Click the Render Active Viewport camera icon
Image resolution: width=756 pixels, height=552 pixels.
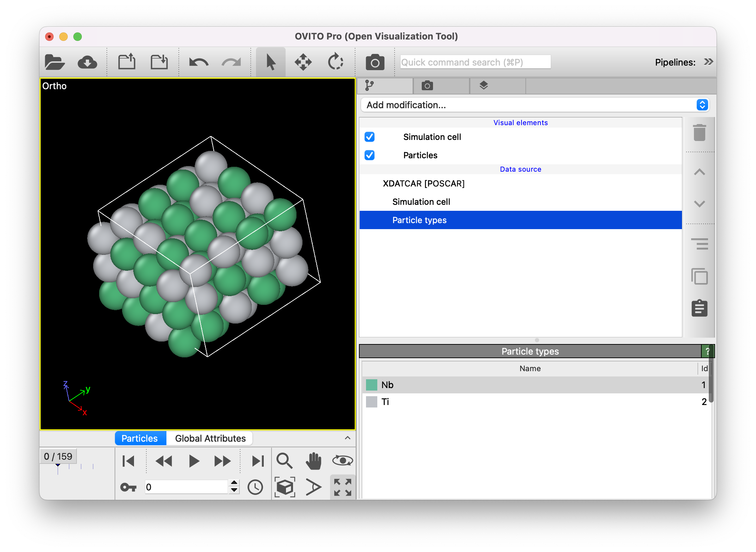[x=375, y=62]
